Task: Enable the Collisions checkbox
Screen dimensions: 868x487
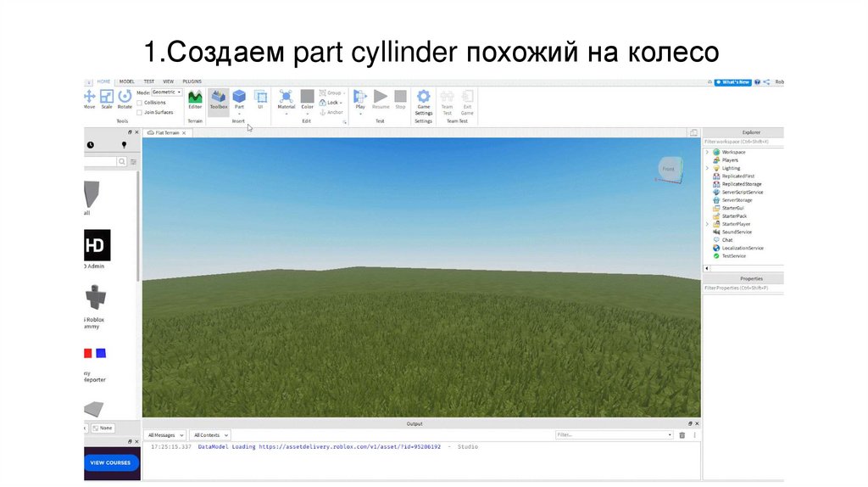Action: (x=140, y=103)
